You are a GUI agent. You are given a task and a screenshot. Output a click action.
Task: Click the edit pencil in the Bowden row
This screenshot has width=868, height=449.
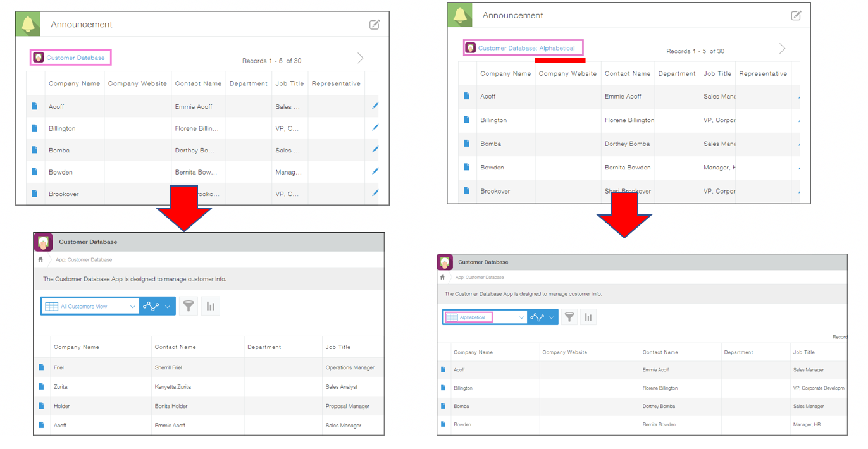(375, 171)
